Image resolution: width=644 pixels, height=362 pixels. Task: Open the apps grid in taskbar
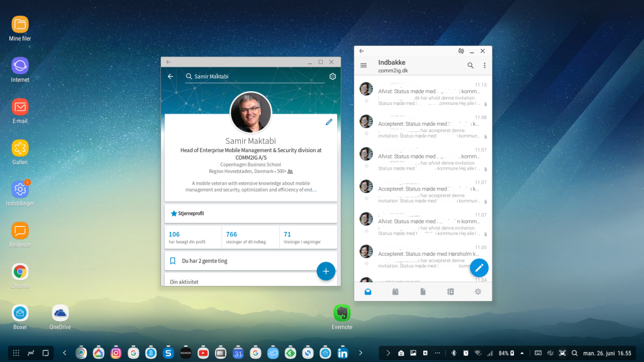pos(16,353)
